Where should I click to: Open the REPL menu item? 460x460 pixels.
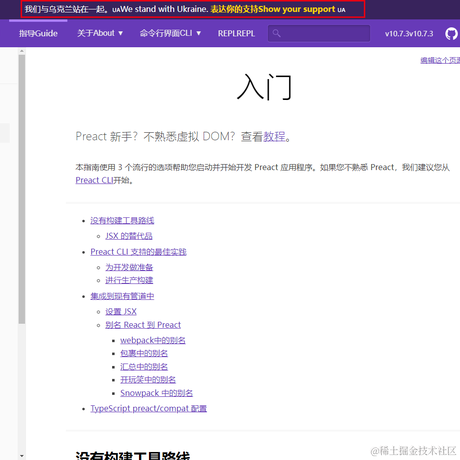(x=236, y=33)
